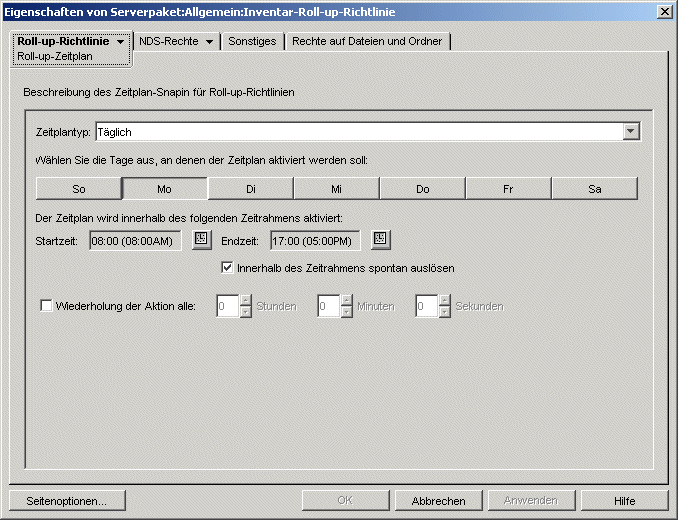The height and width of the screenshot is (520, 678).
Task: Click the Startzeit input field
Action: pyautogui.click(x=135, y=240)
